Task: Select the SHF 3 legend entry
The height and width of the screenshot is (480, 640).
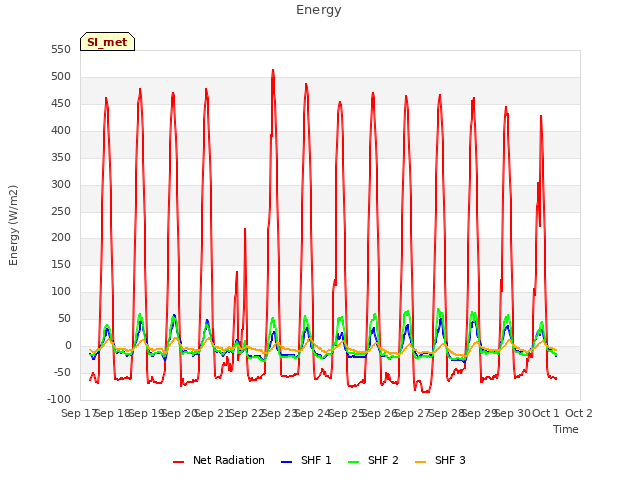Action: (440, 460)
